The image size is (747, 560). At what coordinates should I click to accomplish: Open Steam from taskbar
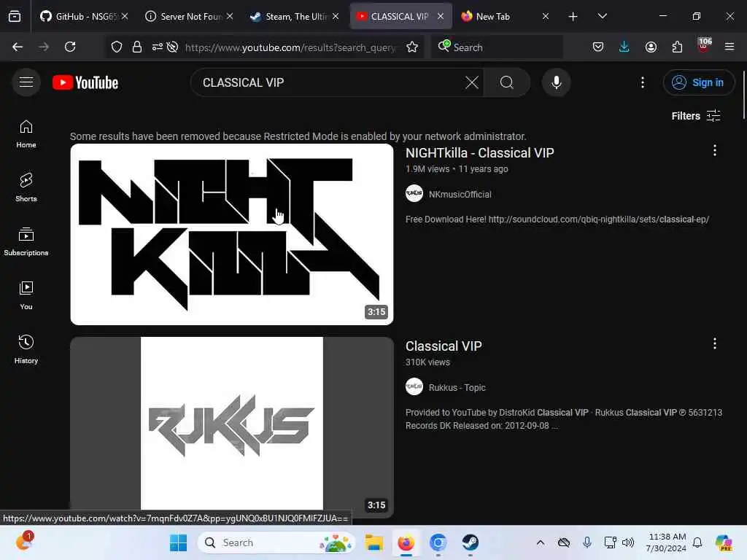[x=471, y=542]
